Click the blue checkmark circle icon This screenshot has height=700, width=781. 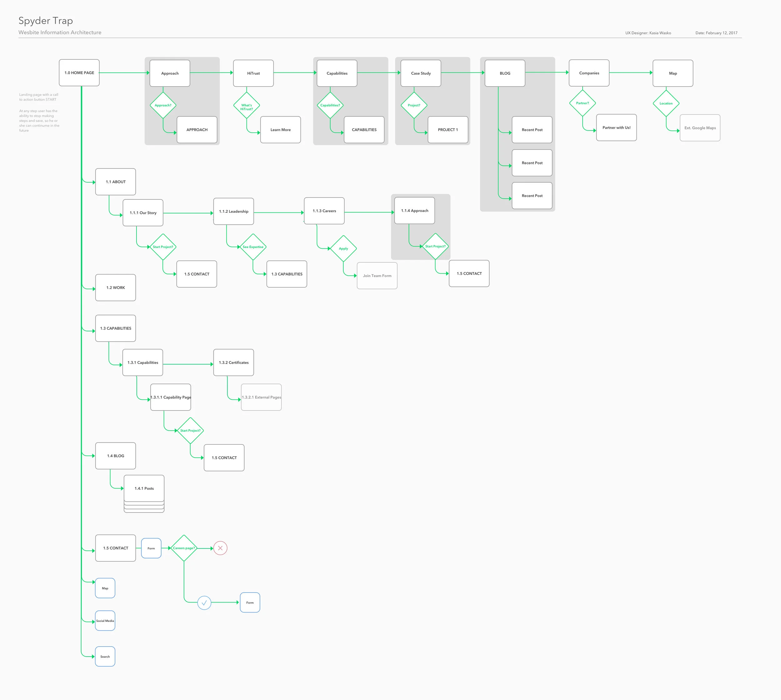click(x=204, y=603)
